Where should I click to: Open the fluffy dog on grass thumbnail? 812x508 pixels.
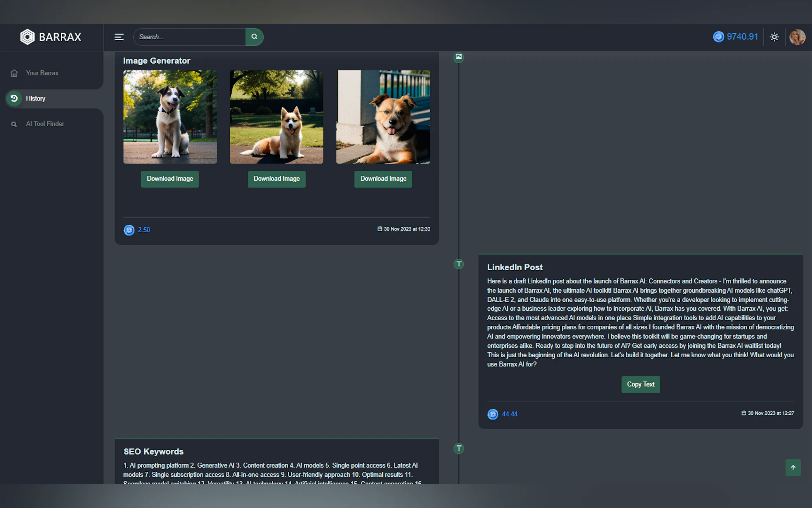click(x=277, y=117)
